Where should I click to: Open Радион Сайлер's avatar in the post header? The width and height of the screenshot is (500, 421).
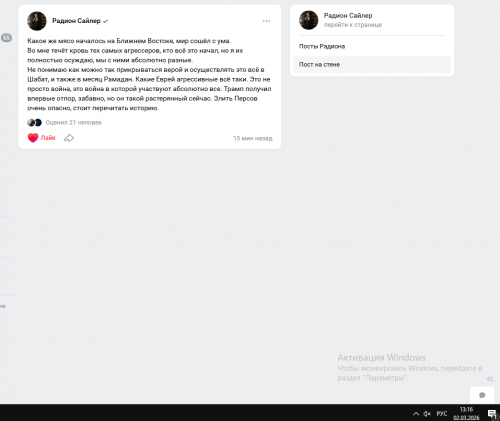click(37, 21)
